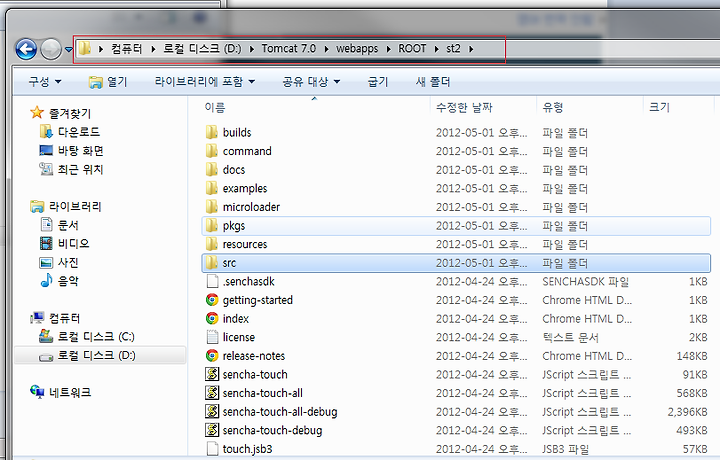Image resolution: width=720 pixels, height=460 pixels.
Task: Select the file name text release-notes
Action: point(253,356)
